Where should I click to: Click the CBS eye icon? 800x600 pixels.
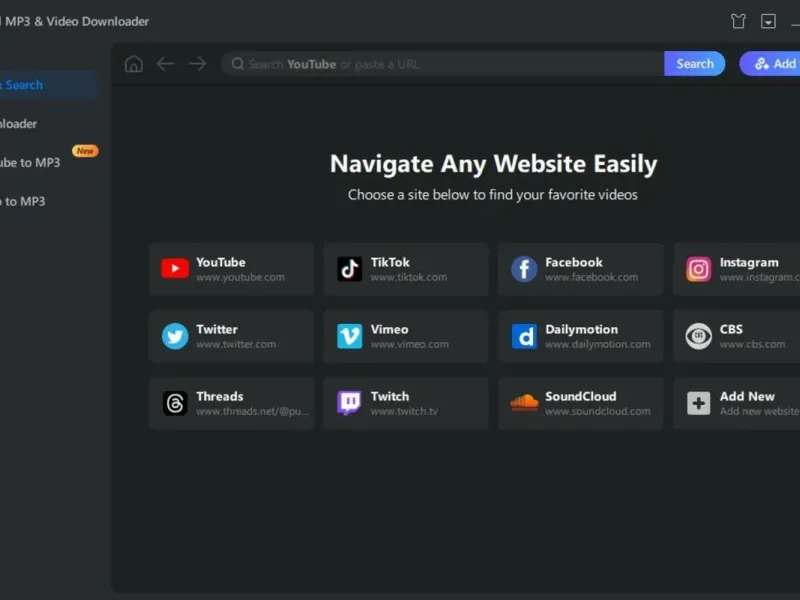698,336
